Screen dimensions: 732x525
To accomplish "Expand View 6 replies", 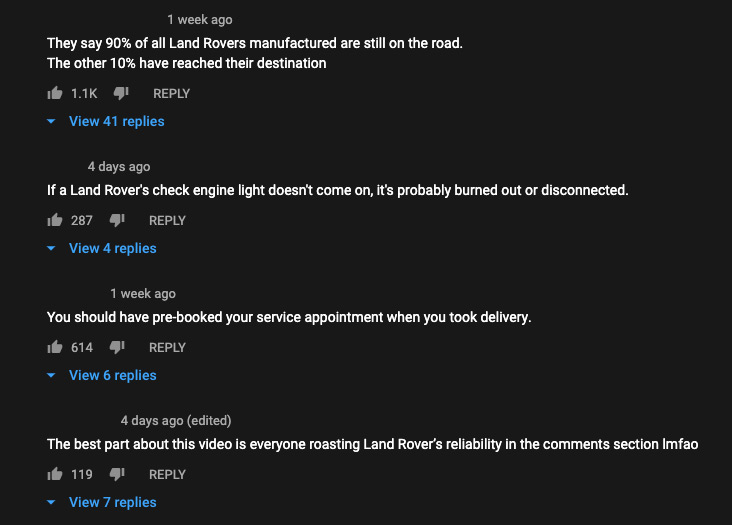I will point(113,375).
